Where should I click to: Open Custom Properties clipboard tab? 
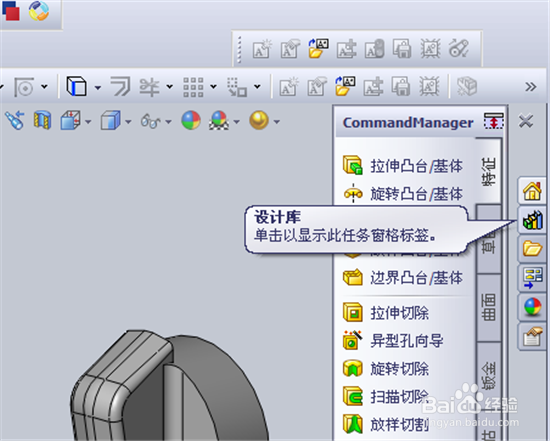(532, 336)
